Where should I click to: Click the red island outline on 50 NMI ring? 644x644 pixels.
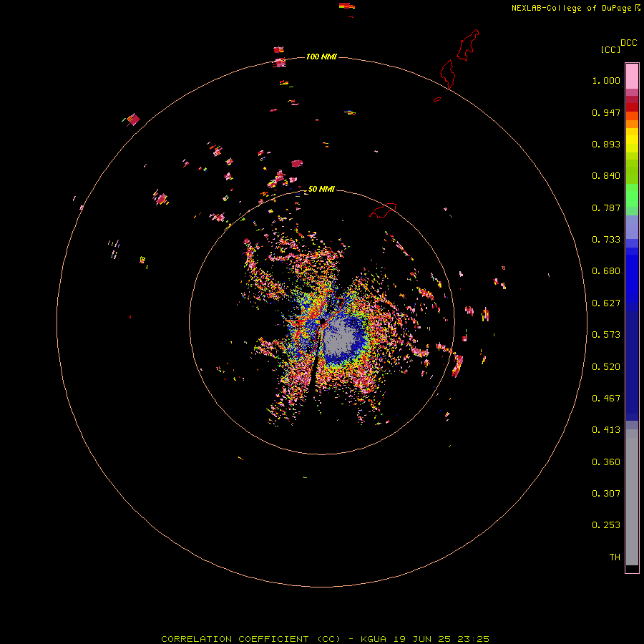pyautogui.click(x=383, y=210)
